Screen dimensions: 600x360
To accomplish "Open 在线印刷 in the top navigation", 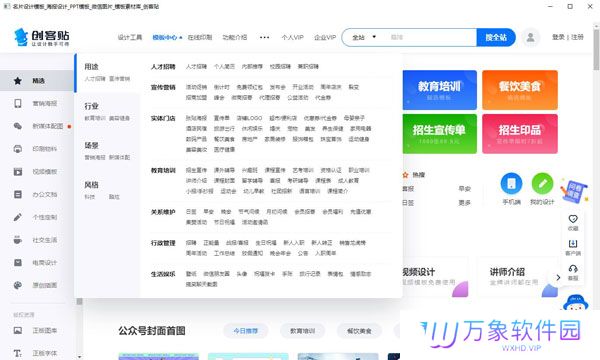I will click(200, 37).
